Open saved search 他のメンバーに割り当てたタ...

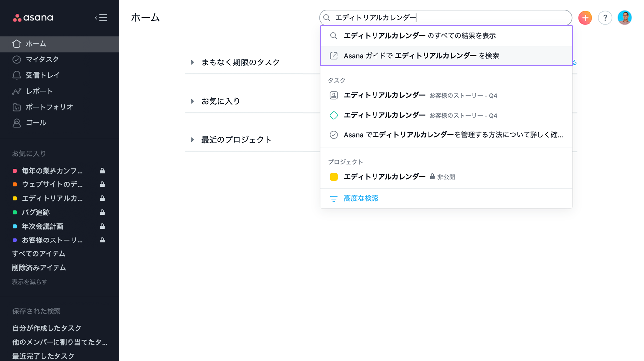59,342
